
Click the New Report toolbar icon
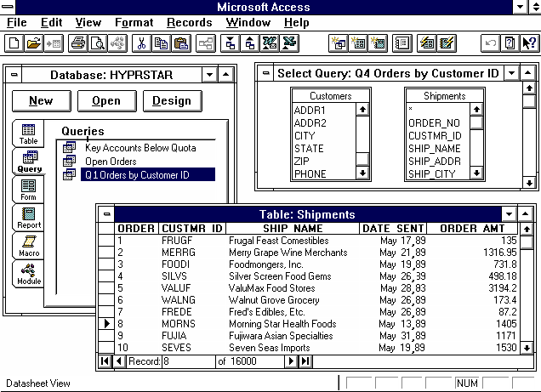click(378, 43)
